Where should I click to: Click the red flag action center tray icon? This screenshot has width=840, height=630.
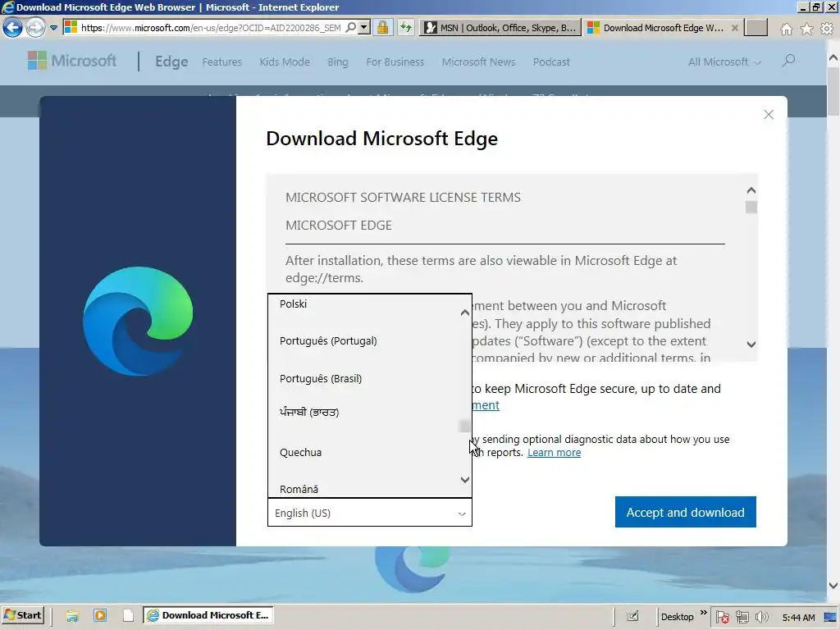(x=723, y=618)
